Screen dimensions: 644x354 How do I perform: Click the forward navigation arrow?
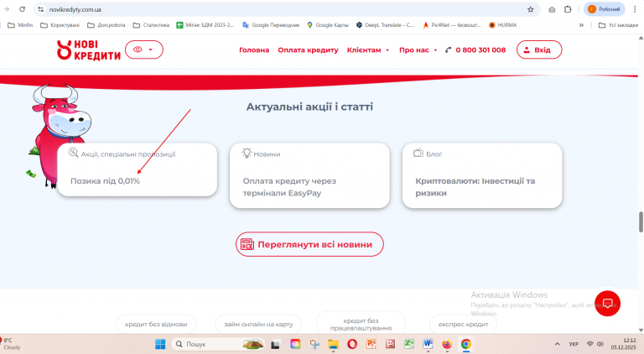6,9
